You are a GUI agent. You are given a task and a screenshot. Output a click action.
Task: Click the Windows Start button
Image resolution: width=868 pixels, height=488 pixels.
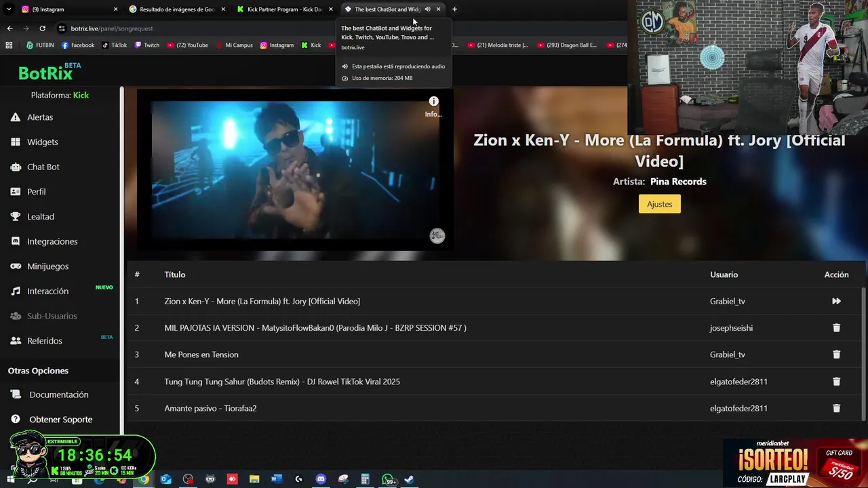tap(10, 479)
